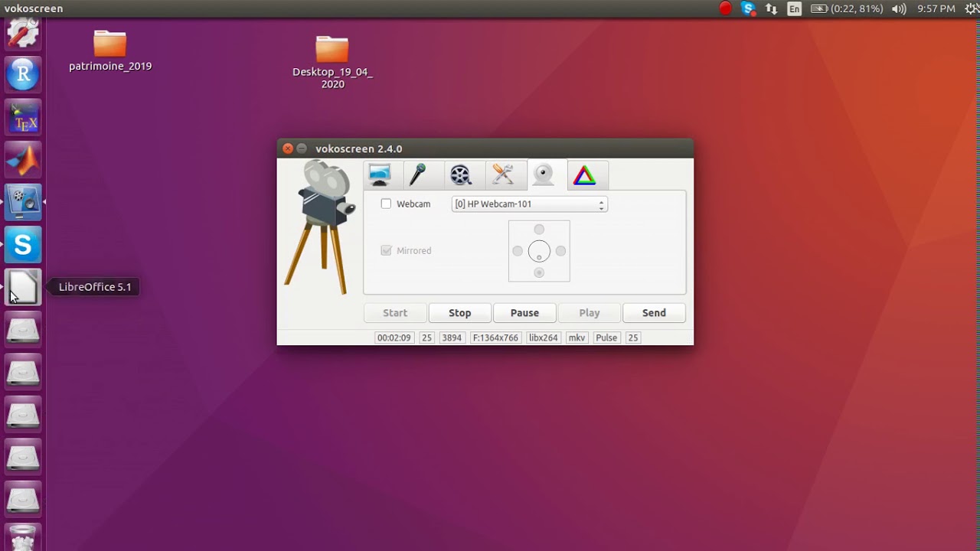
Task: Close the vokoscreen window
Action: [x=288, y=148]
